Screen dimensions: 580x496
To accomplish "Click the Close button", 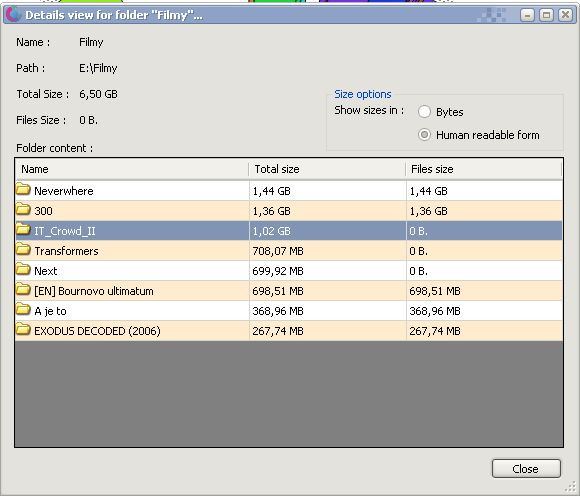I will (526, 469).
